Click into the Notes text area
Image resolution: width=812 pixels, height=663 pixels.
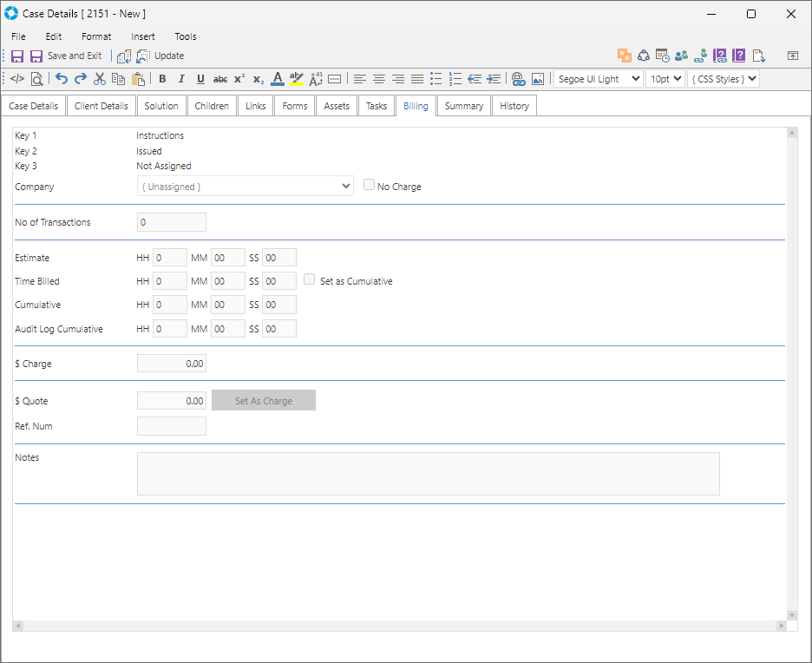[428, 473]
